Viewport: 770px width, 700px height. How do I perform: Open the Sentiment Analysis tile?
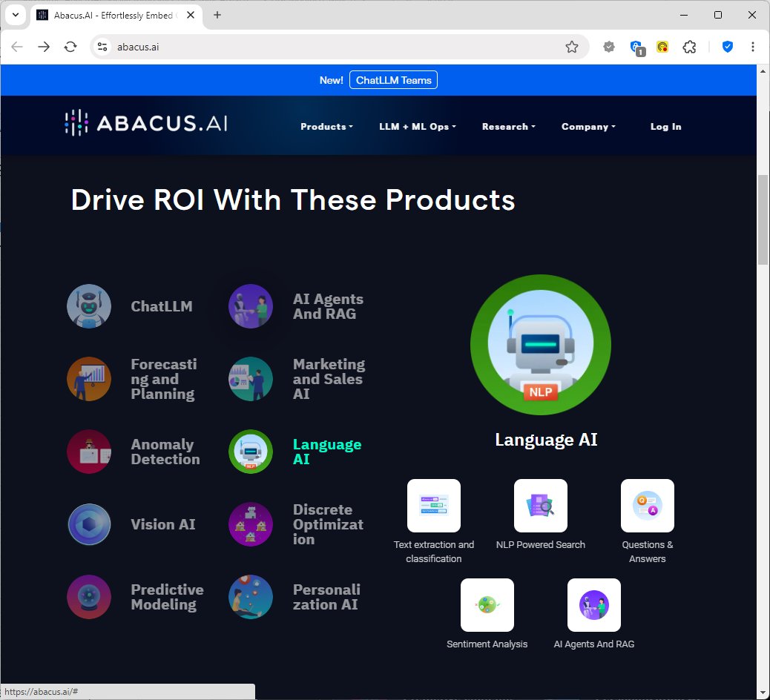click(x=487, y=605)
